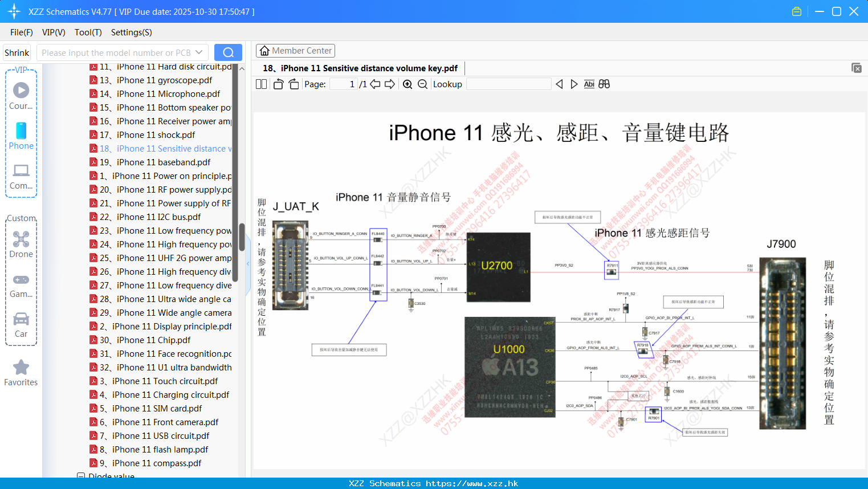Viewport: 868px width, 489px height.
Task: Collapse the left panel splitter arrow
Action: point(248,264)
